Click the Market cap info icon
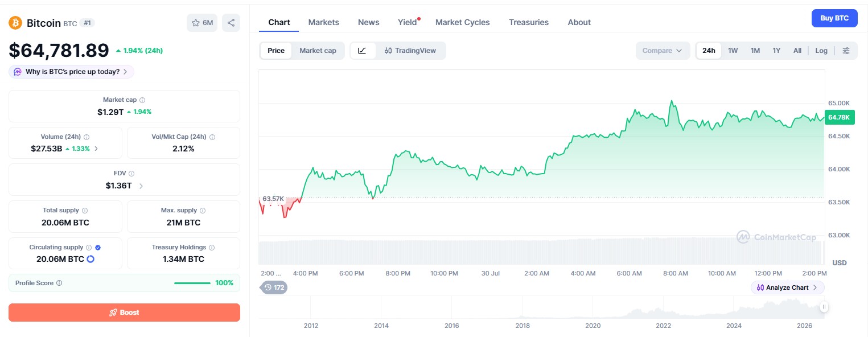 click(x=142, y=100)
